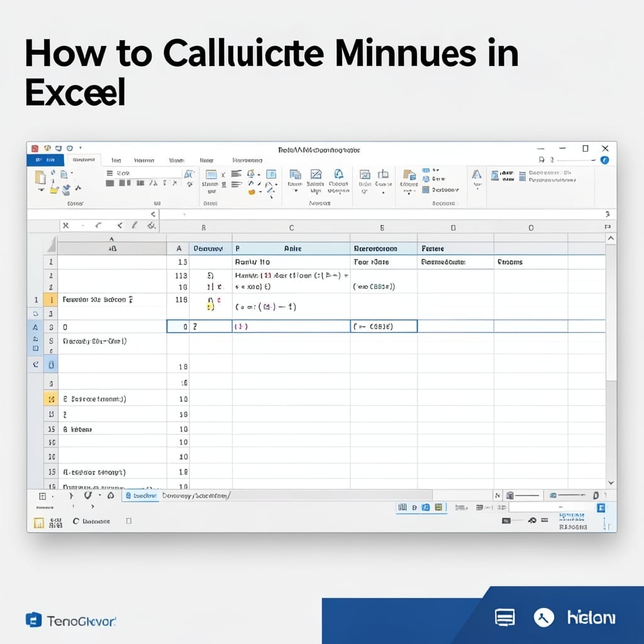Click the font size letter A icon
Viewport: 644px width, 644px height.
coord(189,174)
